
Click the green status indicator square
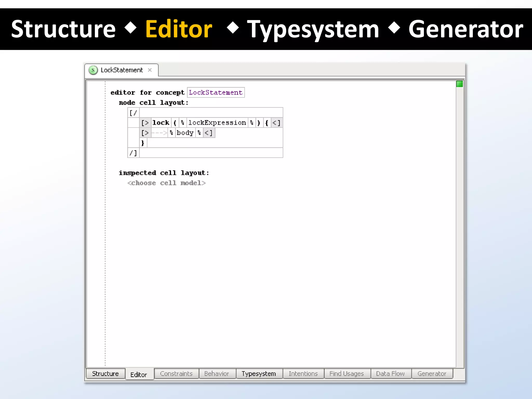click(460, 84)
